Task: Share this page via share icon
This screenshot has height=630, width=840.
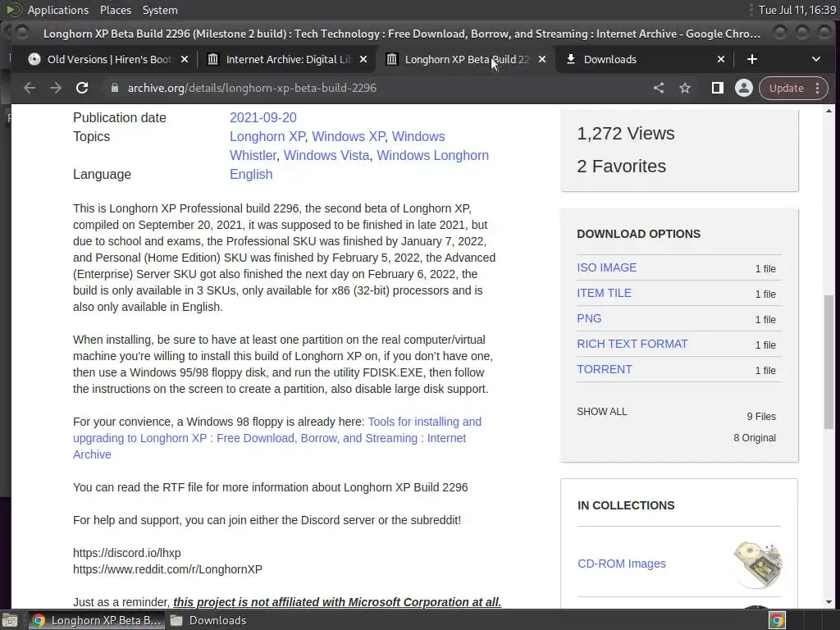Action: 659,88
